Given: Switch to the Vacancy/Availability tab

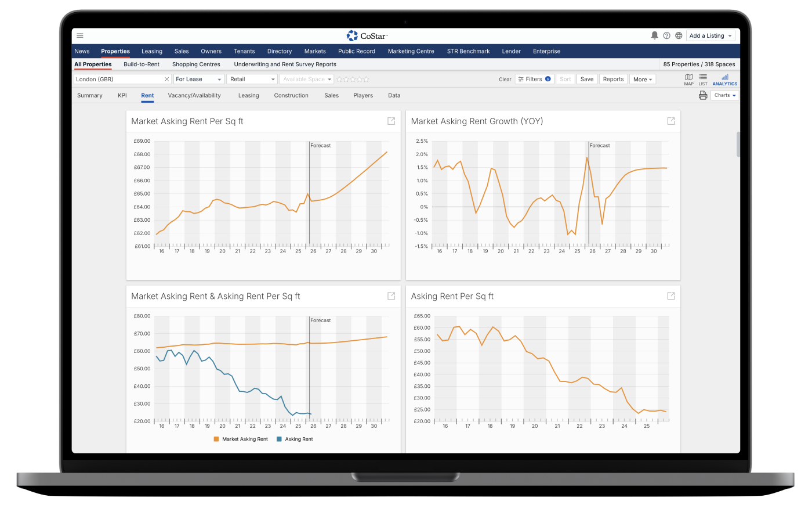Looking at the screenshot, I should coord(194,95).
